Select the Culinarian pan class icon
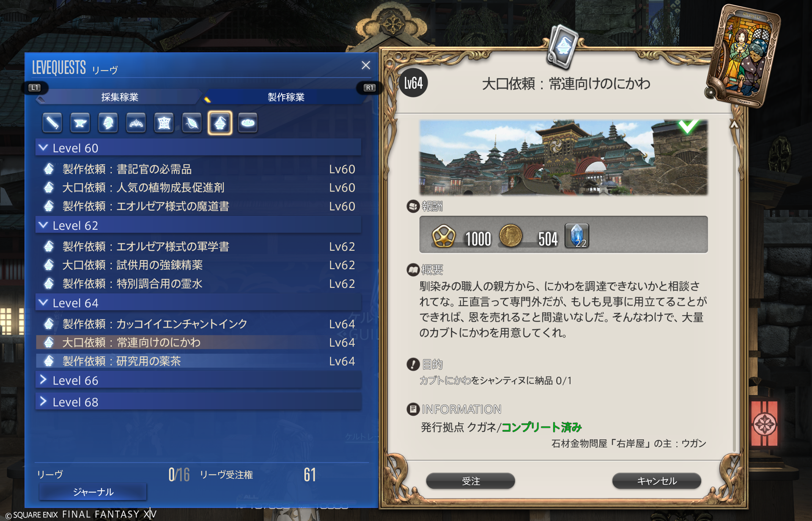This screenshot has width=812, height=521. click(248, 123)
